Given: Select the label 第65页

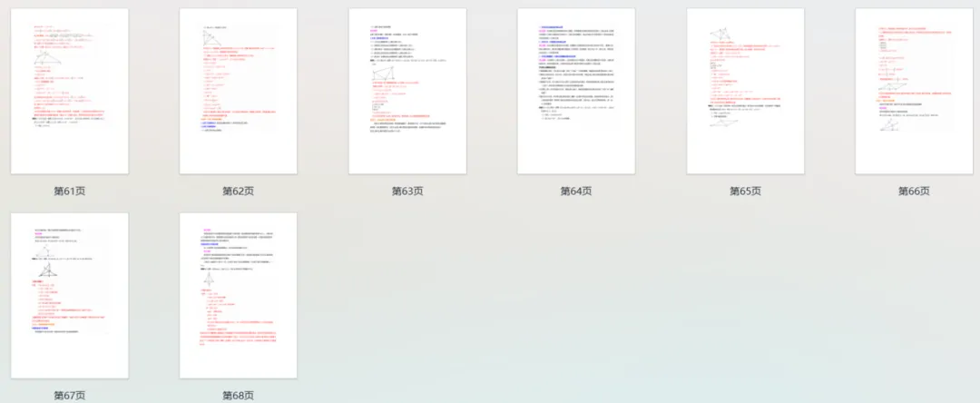Looking at the screenshot, I should (x=746, y=192).
